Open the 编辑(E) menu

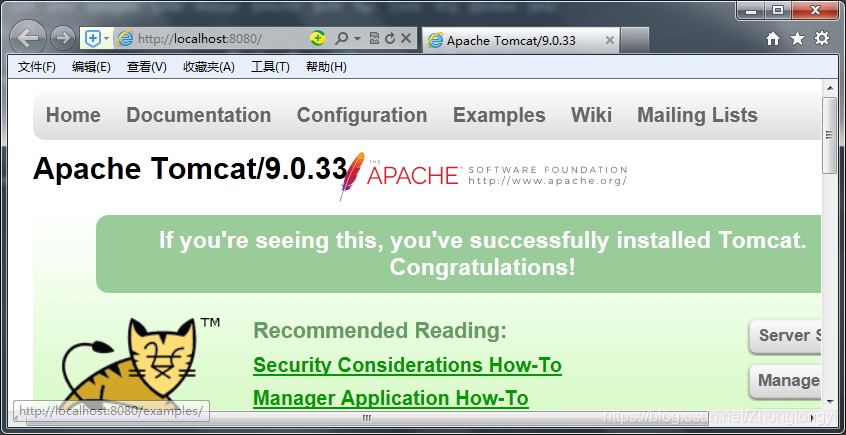coord(91,67)
